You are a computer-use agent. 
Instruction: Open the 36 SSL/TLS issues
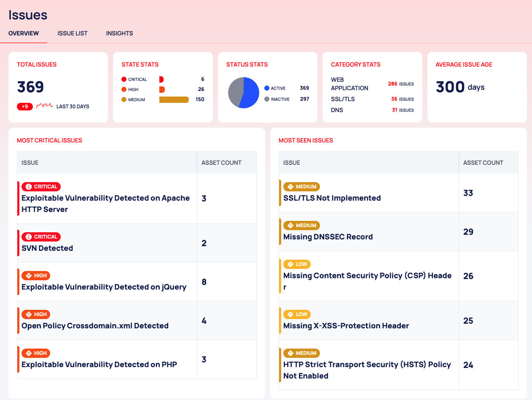[402, 99]
